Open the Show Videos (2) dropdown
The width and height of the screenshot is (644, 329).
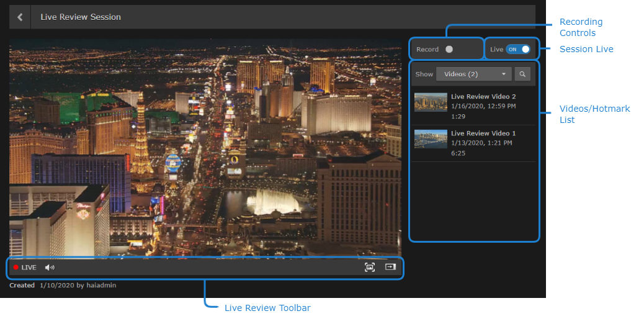tap(473, 74)
